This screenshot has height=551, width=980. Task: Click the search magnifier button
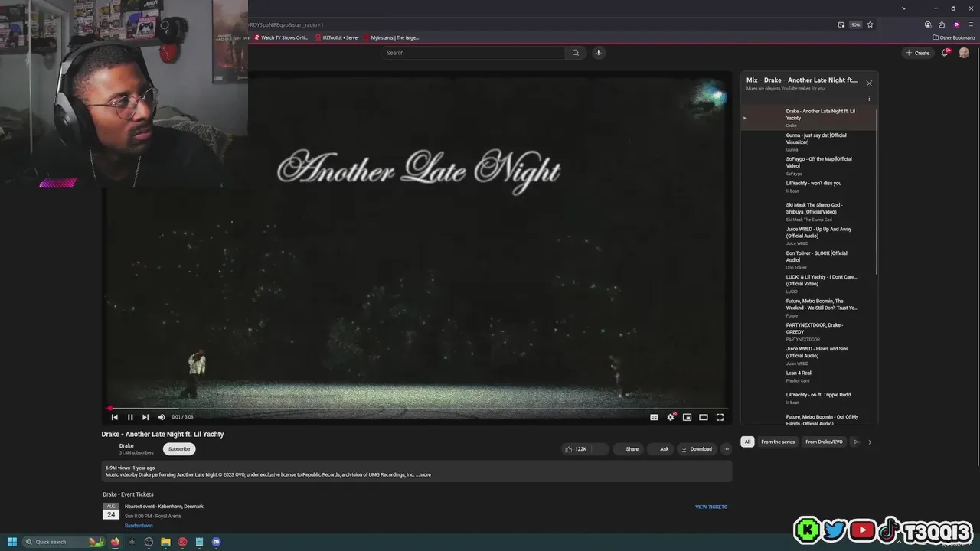(576, 53)
